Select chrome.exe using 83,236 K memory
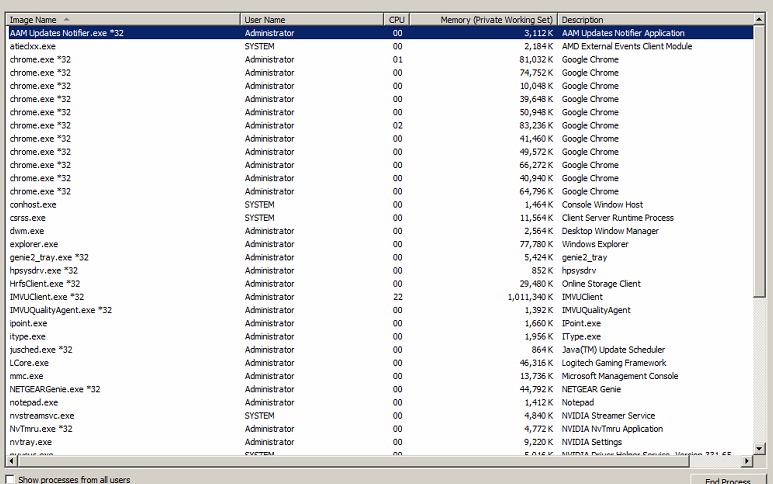The height and width of the screenshot is (484, 773). coord(380,125)
